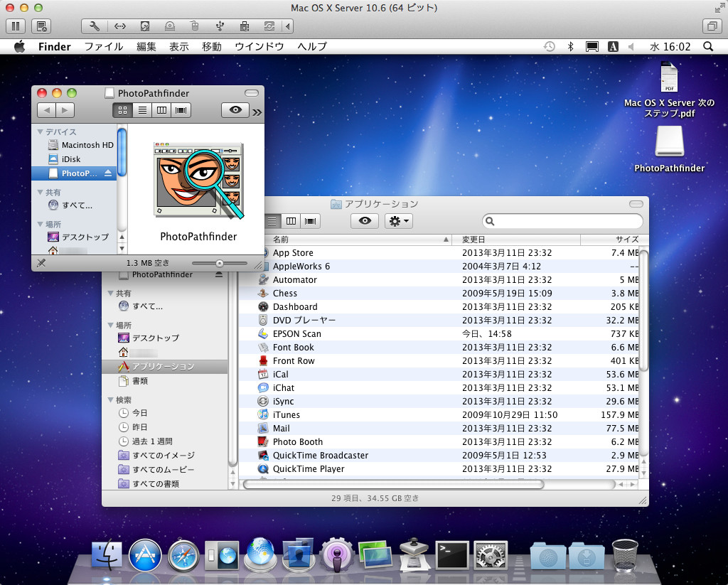The height and width of the screenshot is (585, 728).
Task: Show hidden toolbar items via double chevron
Action: [257, 112]
